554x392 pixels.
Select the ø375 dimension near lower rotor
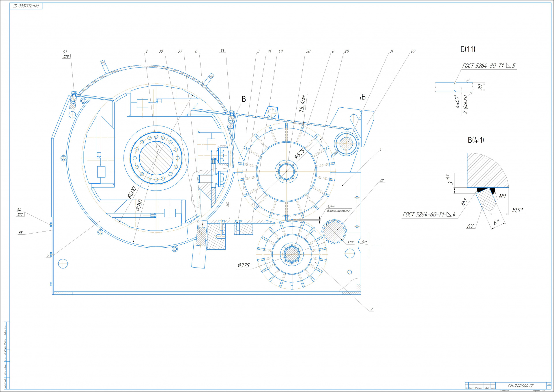point(243,265)
